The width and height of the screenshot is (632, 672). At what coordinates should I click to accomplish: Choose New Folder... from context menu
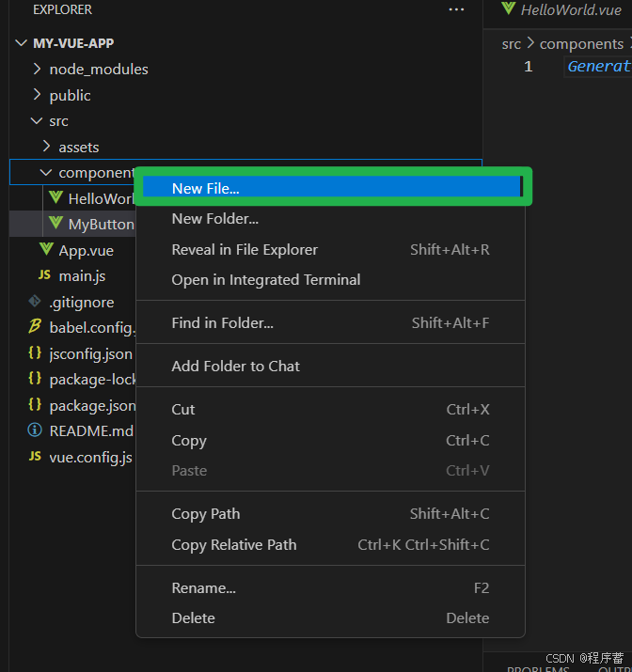point(214,219)
